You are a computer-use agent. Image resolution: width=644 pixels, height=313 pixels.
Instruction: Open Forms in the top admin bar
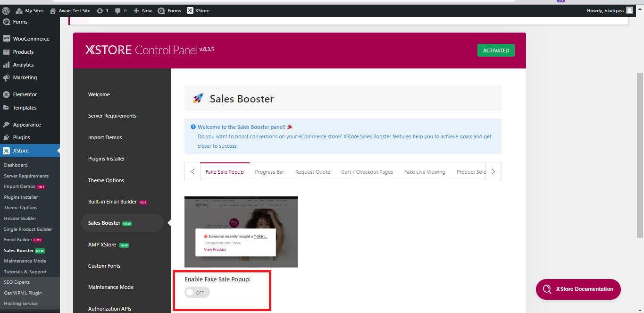169,10
